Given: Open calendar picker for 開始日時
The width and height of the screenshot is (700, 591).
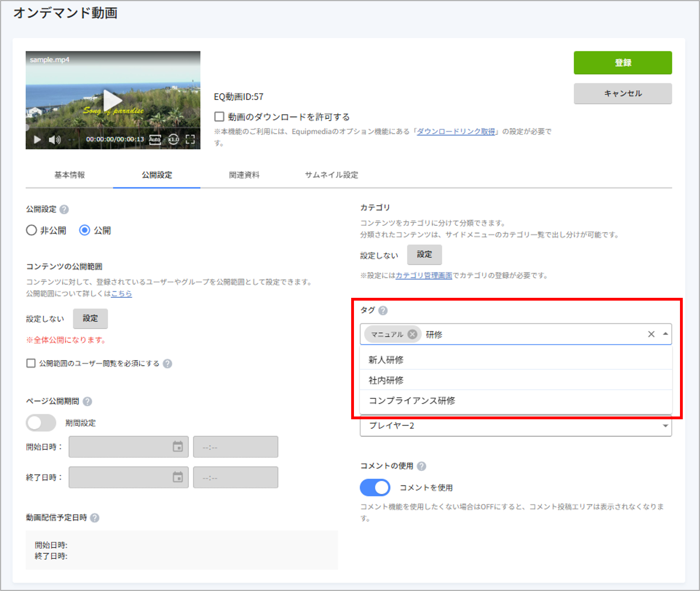Looking at the screenshot, I should (x=177, y=447).
